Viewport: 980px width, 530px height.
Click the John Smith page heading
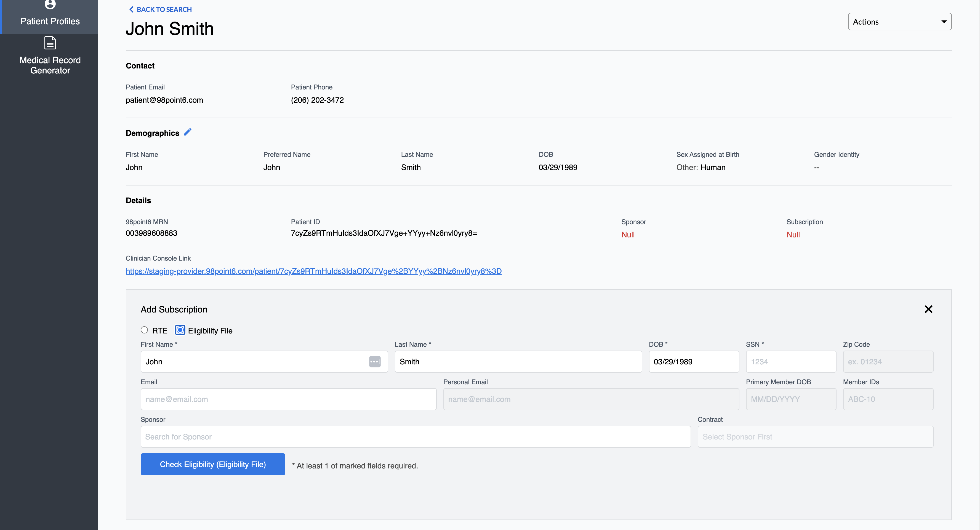point(170,29)
